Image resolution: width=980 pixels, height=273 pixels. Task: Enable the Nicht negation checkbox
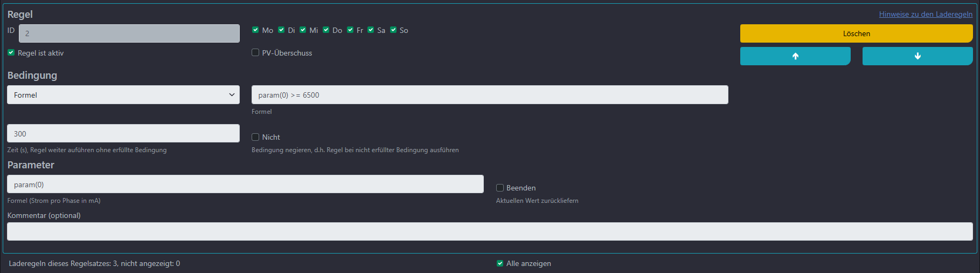tap(255, 137)
